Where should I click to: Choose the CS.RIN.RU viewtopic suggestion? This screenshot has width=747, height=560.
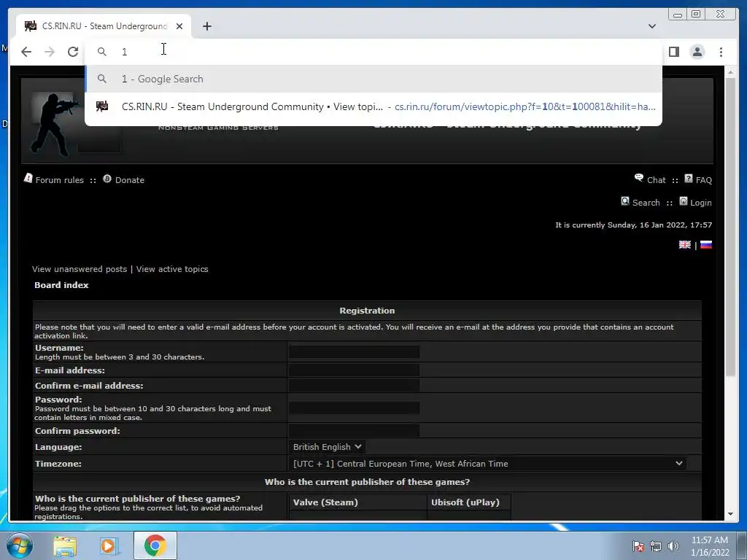coord(373,106)
